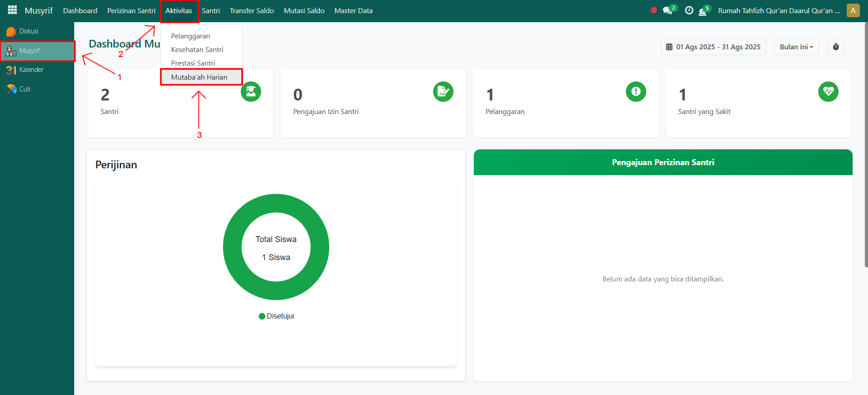Click the stopwatch icon button

pos(835,47)
